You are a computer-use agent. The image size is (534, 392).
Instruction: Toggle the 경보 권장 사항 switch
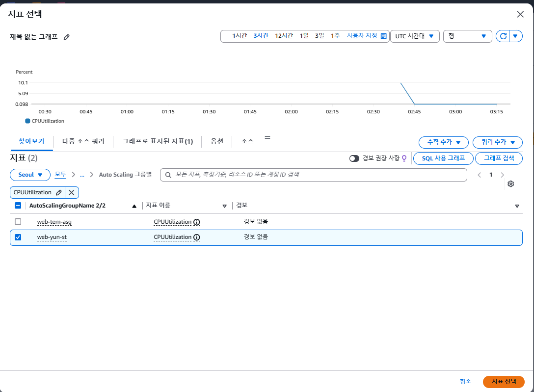coord(354,158)
